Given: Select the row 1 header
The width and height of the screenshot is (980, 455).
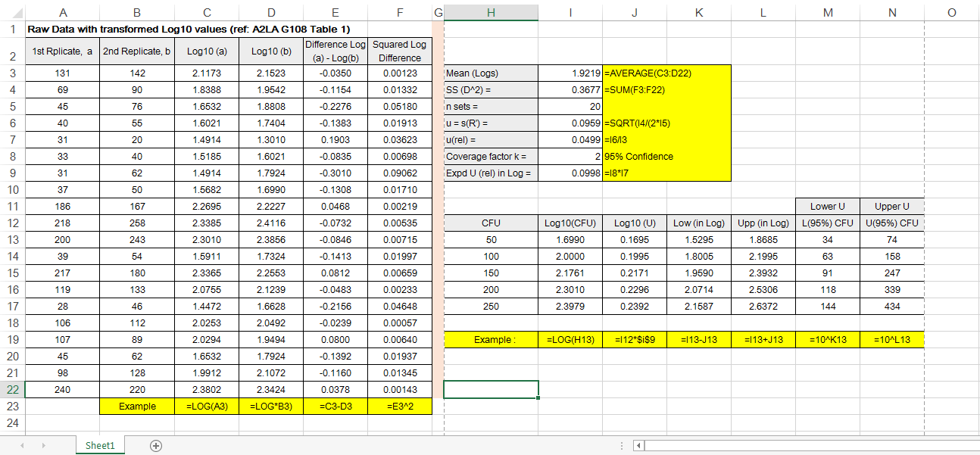Looking at the screenshot, I should click(13, 30).
